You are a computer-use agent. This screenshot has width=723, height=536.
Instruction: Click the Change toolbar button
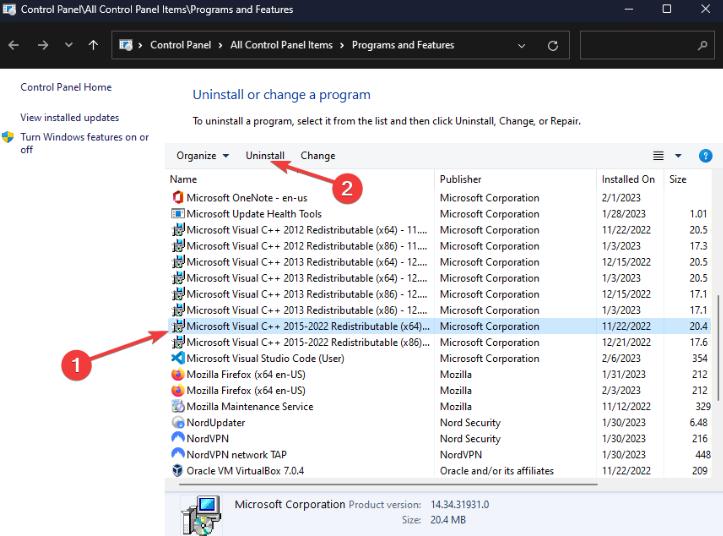pos(318,155)
